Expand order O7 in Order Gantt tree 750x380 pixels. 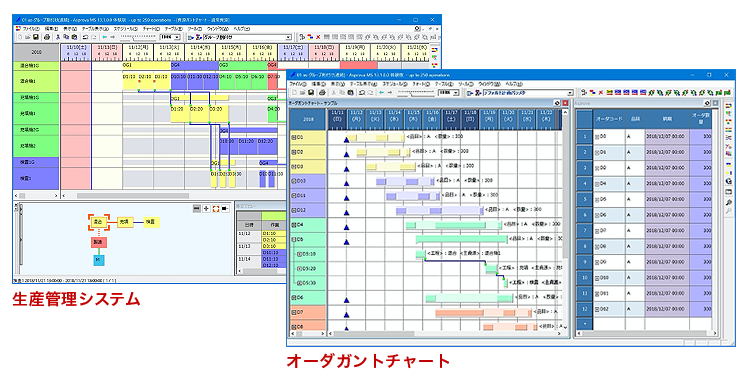294,313
